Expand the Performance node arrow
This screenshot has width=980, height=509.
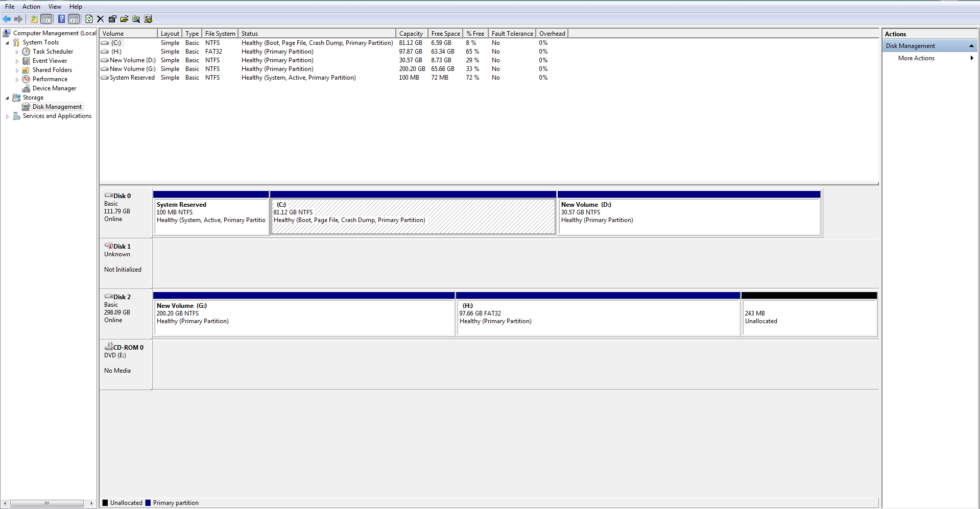(17, 80)
